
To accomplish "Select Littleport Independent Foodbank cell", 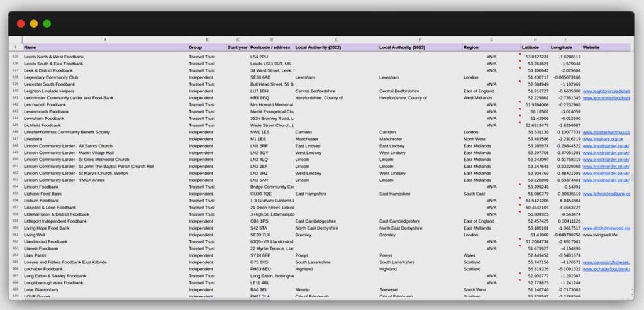I will click(x=105, y=221).
